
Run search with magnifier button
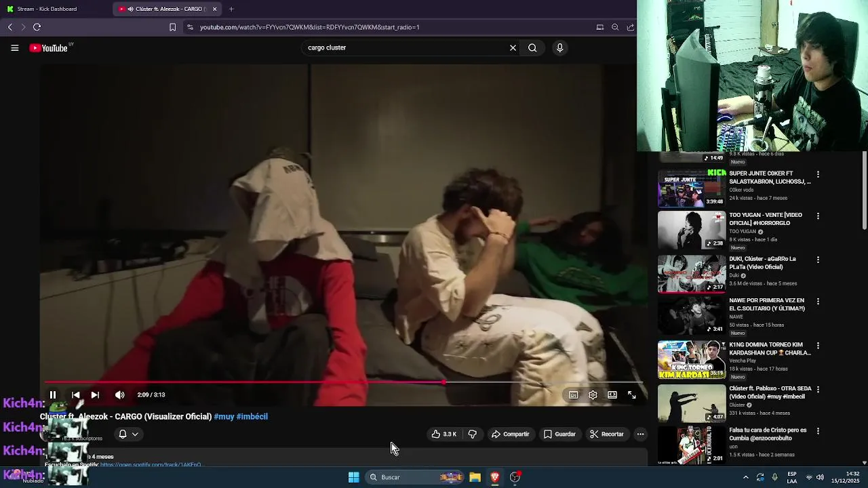[532, 48]
